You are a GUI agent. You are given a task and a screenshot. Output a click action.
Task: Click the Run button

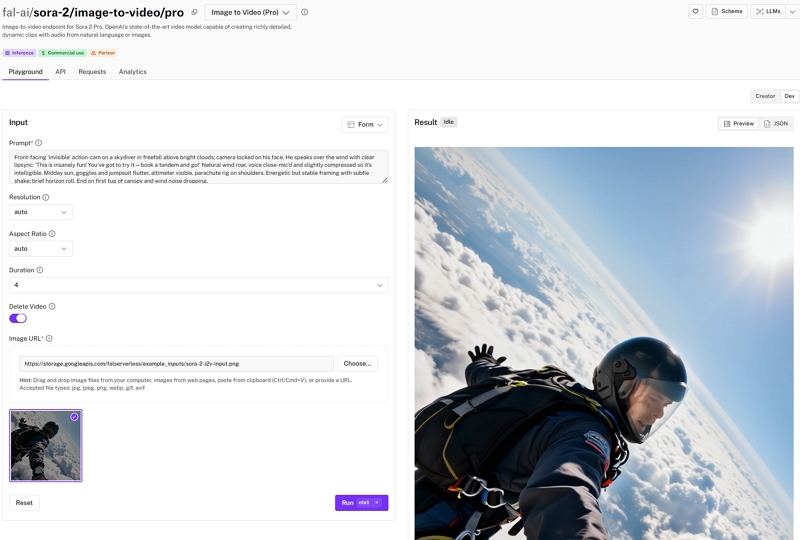pos(361,503)
